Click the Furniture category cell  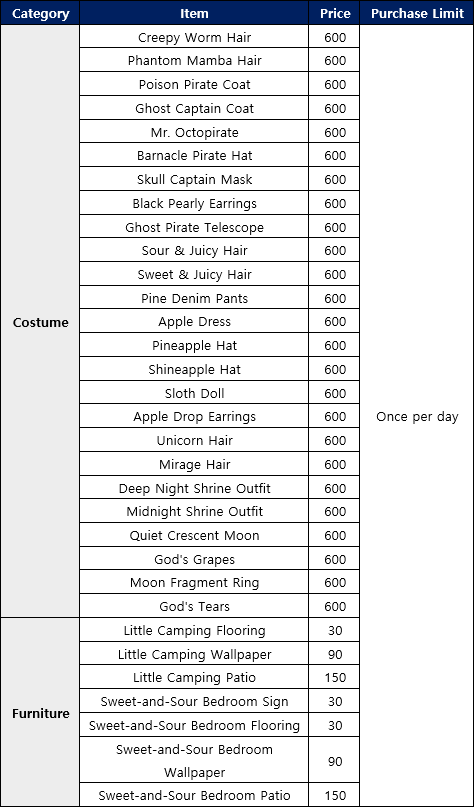click(40, 713)
